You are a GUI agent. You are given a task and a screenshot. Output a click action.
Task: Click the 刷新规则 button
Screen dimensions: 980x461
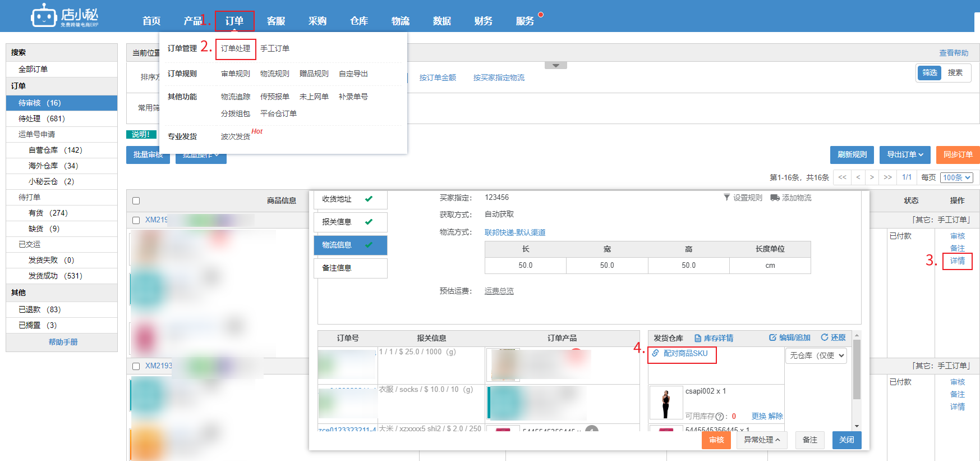pos(852,155)
